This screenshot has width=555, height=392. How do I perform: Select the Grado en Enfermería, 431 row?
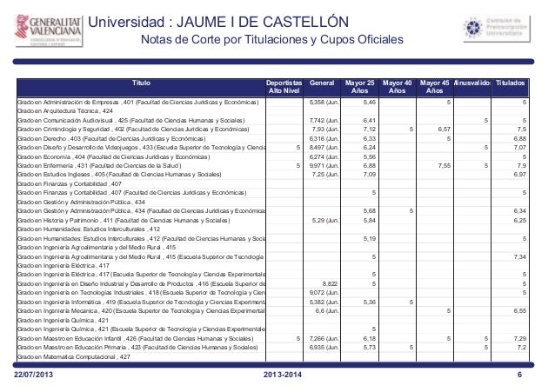pos(273,165)
